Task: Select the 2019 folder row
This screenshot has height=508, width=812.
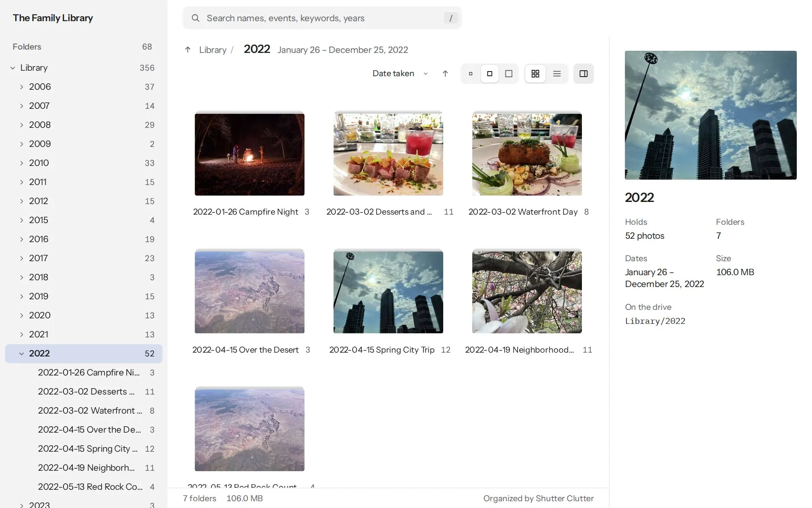Action: pos(84,296)
